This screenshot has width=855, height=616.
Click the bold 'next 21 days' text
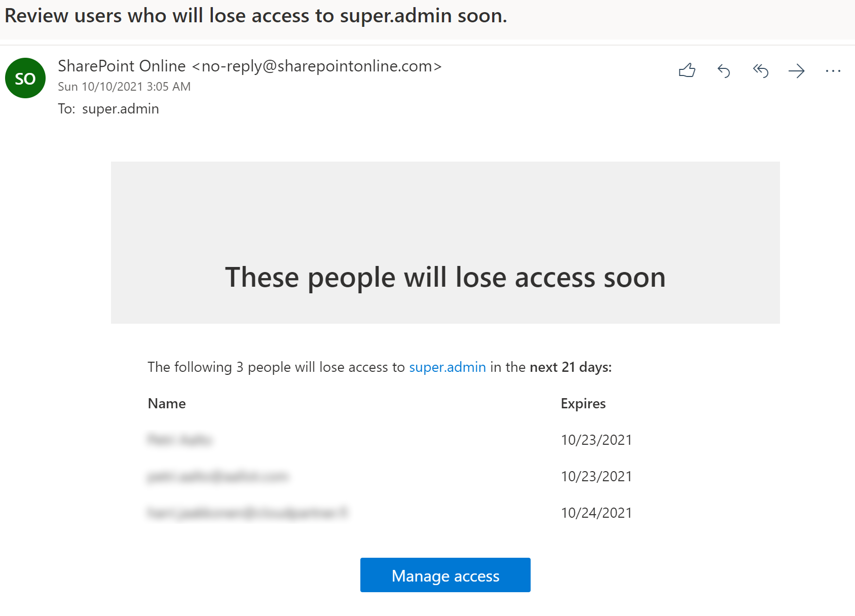coord(570,367)
